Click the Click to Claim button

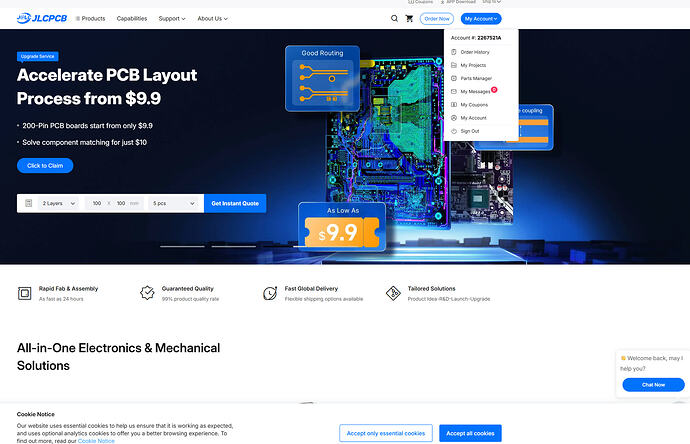(x=45, y=166)
